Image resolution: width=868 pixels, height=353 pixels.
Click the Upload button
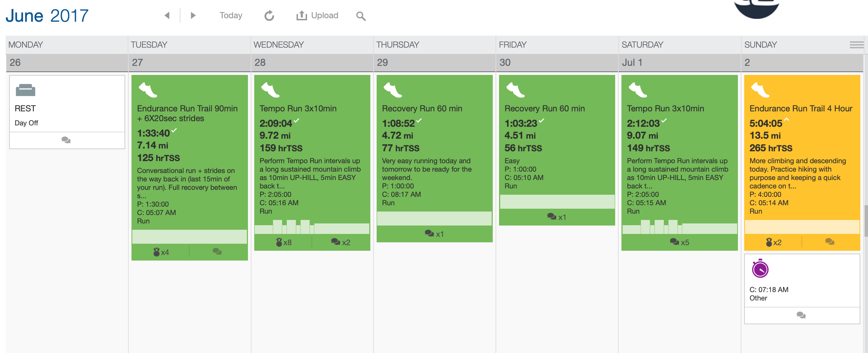pyautogui.click(x=317, y=15)
